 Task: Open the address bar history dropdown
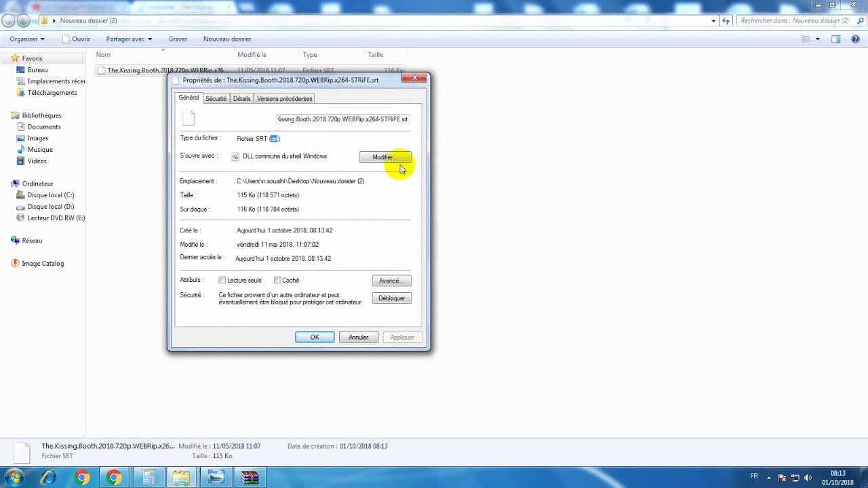tap(713, 21)
